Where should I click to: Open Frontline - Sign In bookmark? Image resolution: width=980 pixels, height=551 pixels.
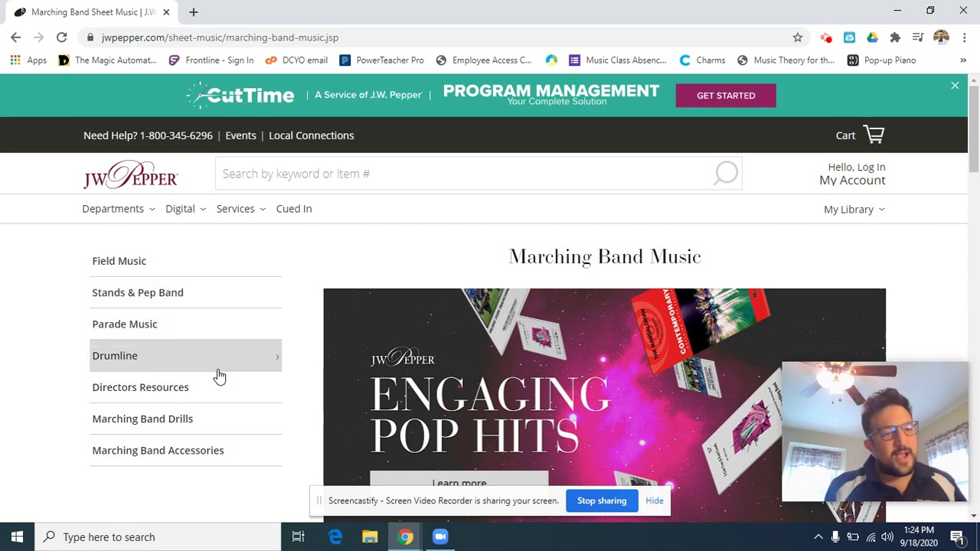[211, 60]
